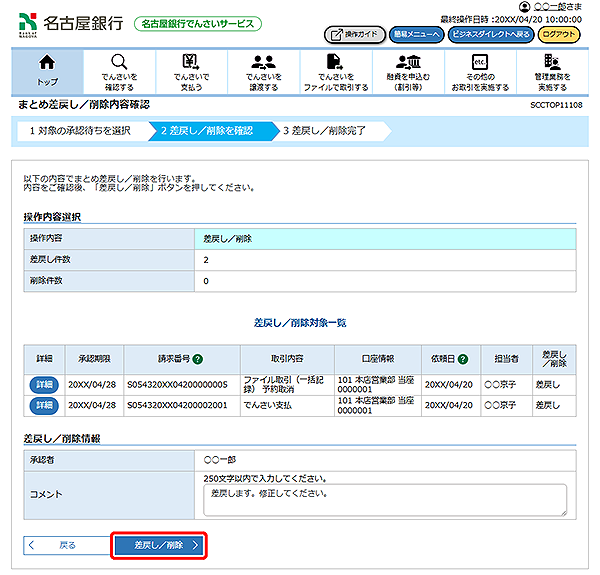
Task: Open でんさいを確認する magnifier icon
Action: pos(119,62)
